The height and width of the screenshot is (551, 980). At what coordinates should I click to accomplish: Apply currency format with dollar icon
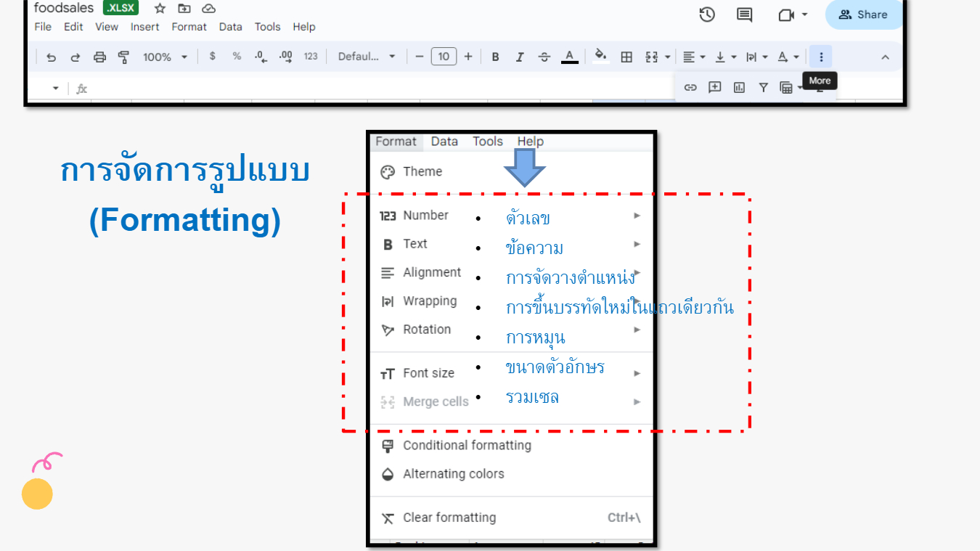point(212,56)
